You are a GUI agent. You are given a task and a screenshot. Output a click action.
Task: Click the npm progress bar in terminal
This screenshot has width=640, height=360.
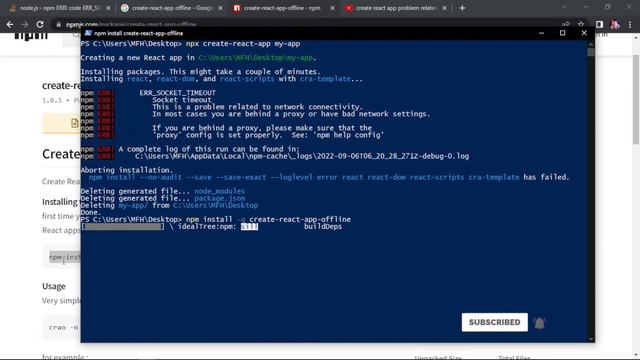pos(123,227)
